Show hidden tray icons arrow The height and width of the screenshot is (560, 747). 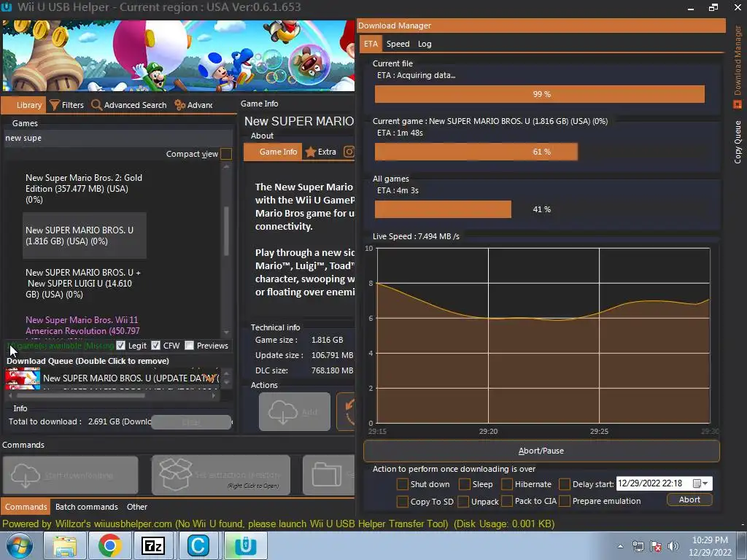tap(620, 547)
